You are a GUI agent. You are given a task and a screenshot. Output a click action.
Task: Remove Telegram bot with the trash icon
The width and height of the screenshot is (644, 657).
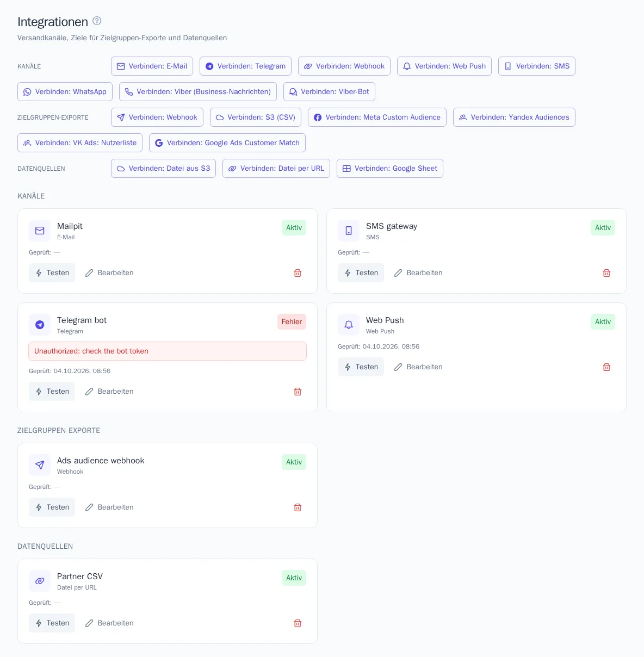298,392
